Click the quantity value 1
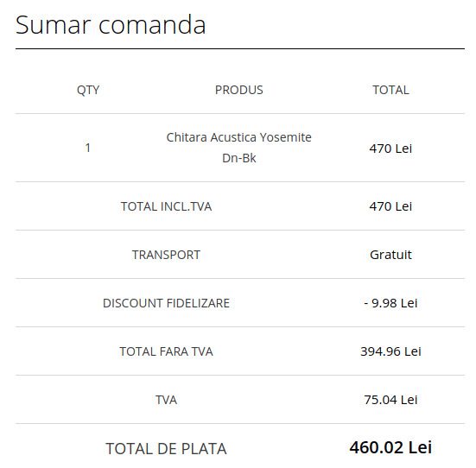Image resolution: width=476 pixels, height=468 pixels. (x=88, y=148)
